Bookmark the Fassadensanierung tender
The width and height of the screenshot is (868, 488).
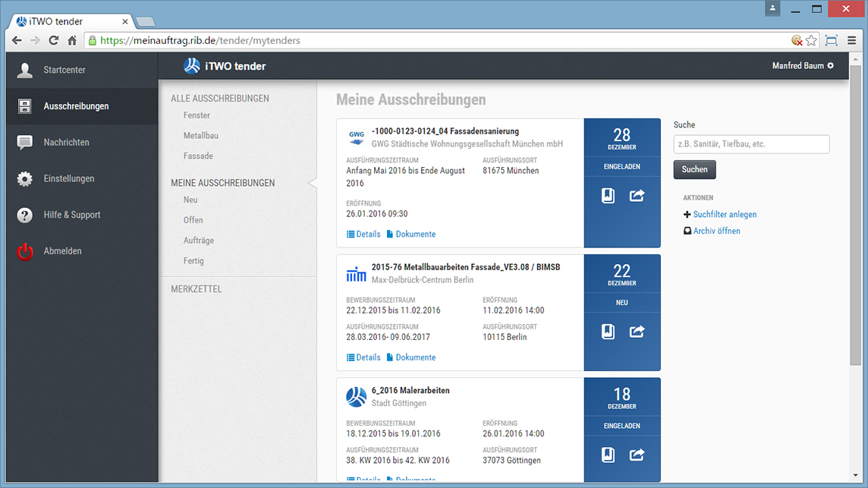tap(608, 196)
